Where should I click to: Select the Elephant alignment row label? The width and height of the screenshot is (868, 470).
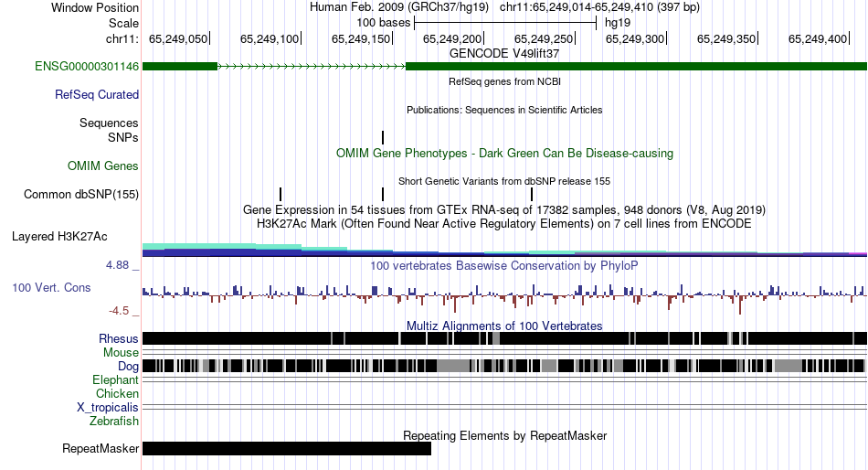(x=116, y=380)
